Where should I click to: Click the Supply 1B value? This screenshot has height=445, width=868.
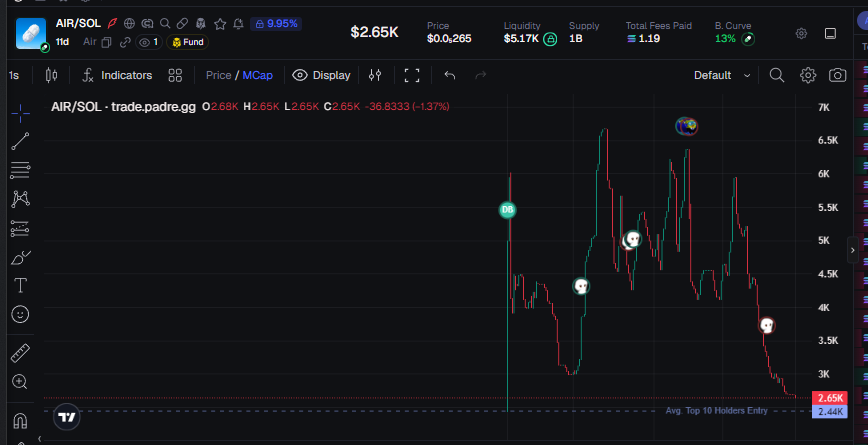click(x=576, y=39)
